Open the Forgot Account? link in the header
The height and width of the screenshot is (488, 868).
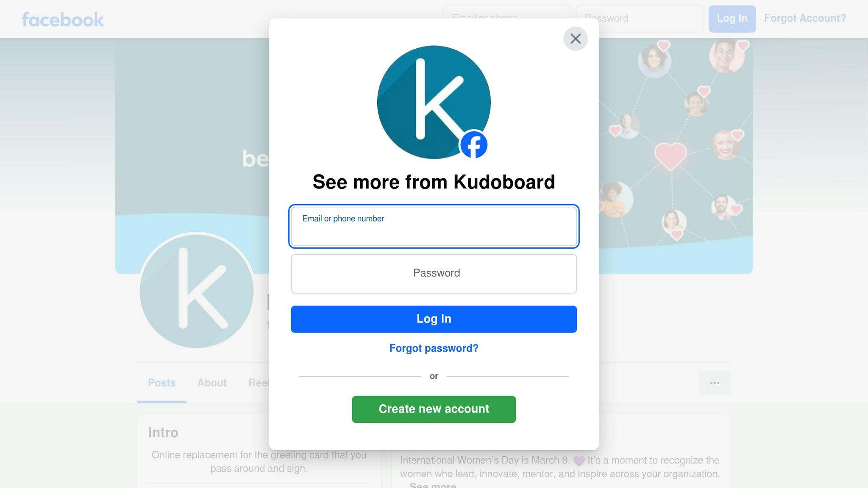coord(804,19)
